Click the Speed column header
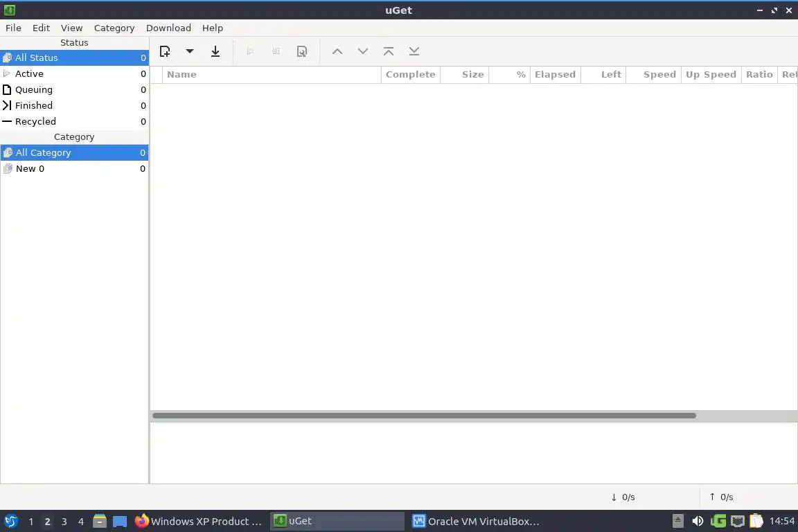Image resolution: width=798 pixels, height=532 pixels. 653,75
